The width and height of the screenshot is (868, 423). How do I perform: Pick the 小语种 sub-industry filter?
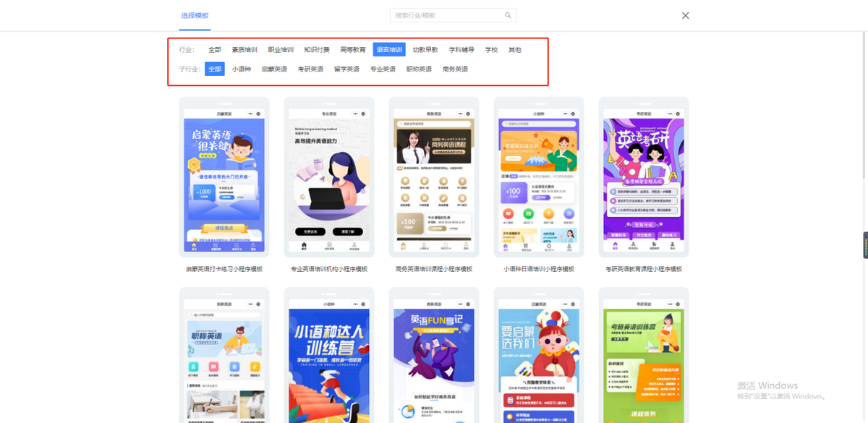tap(242, 69)
